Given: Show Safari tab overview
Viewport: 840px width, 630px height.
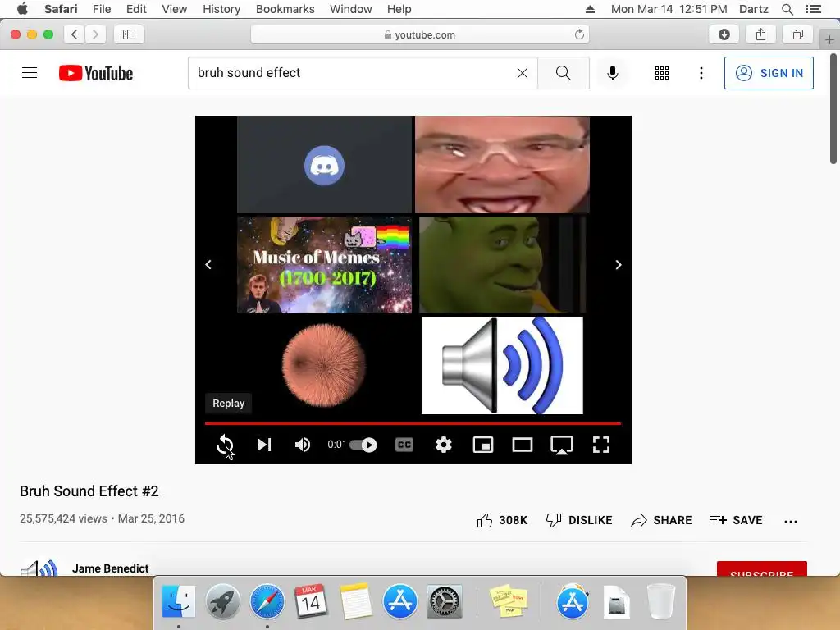Looking at the screenshot, I should pyautogui.click(x=797, y=34).
